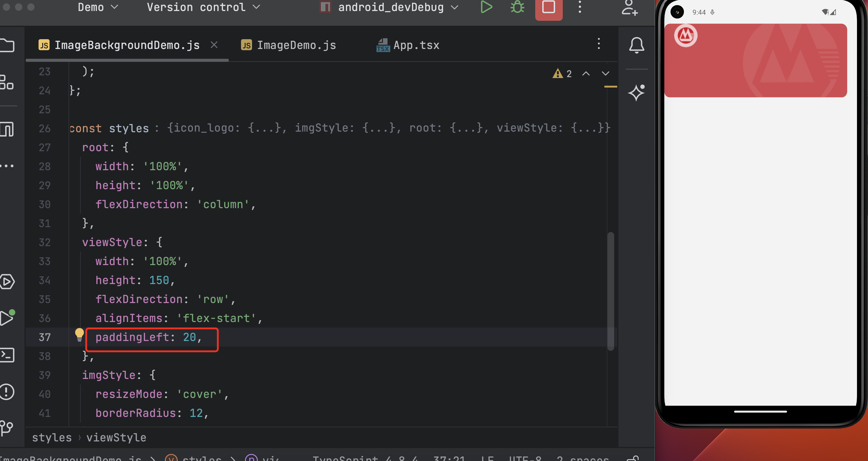Screen dimensions: 868x461
Task: Click the add collaborator person icon
Action: 629,7
